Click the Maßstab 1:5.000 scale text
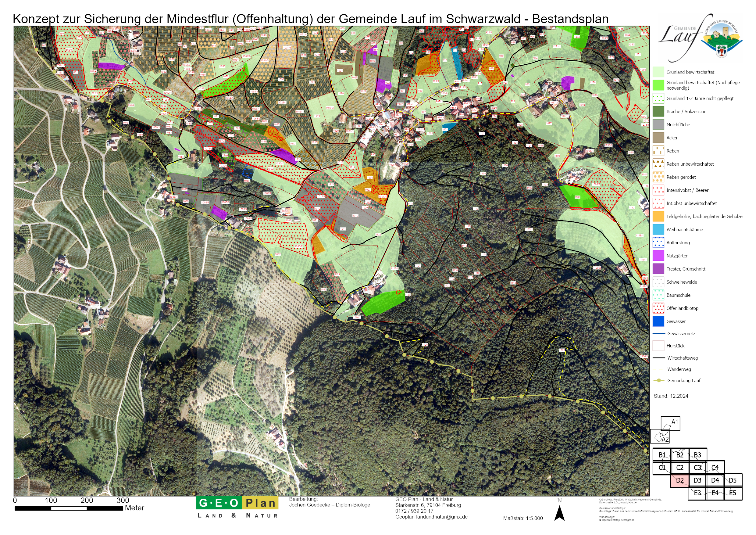The height and width of the screenshot is (535, 756). (523, 518)
